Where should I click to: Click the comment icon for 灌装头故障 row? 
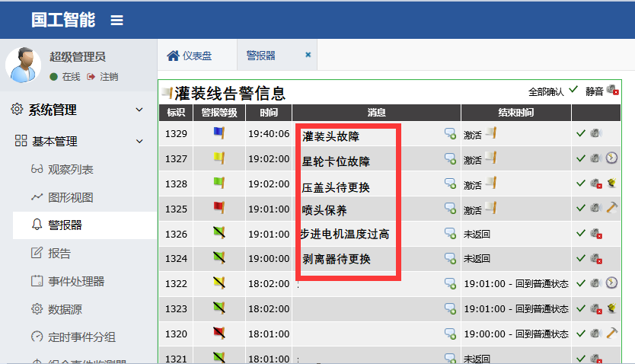point(450,135)
